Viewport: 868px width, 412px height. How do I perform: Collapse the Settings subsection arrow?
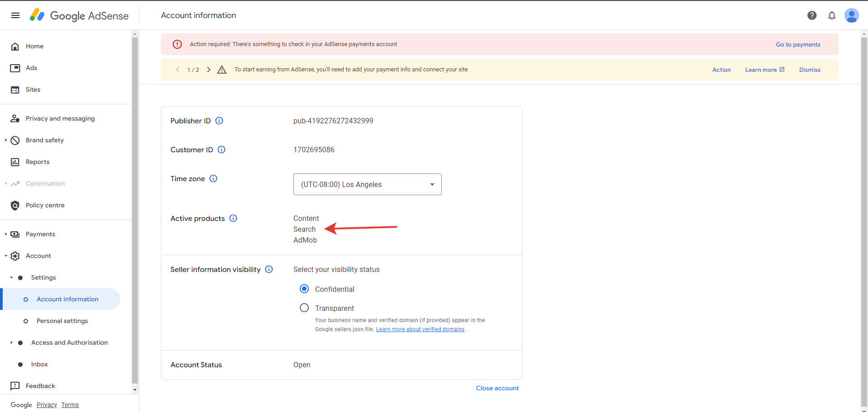(11, 278)
